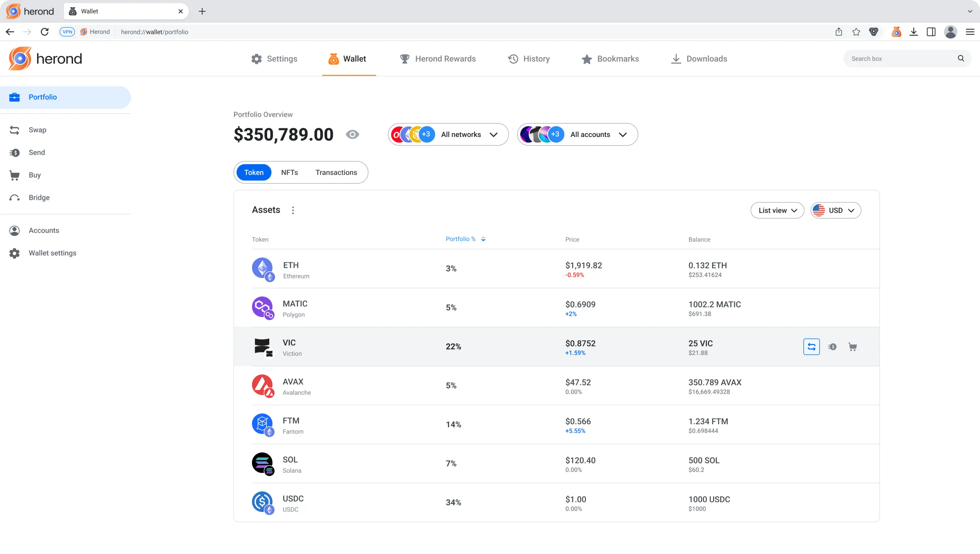
Task: Click the search magnifier icon
Action: 961,59
